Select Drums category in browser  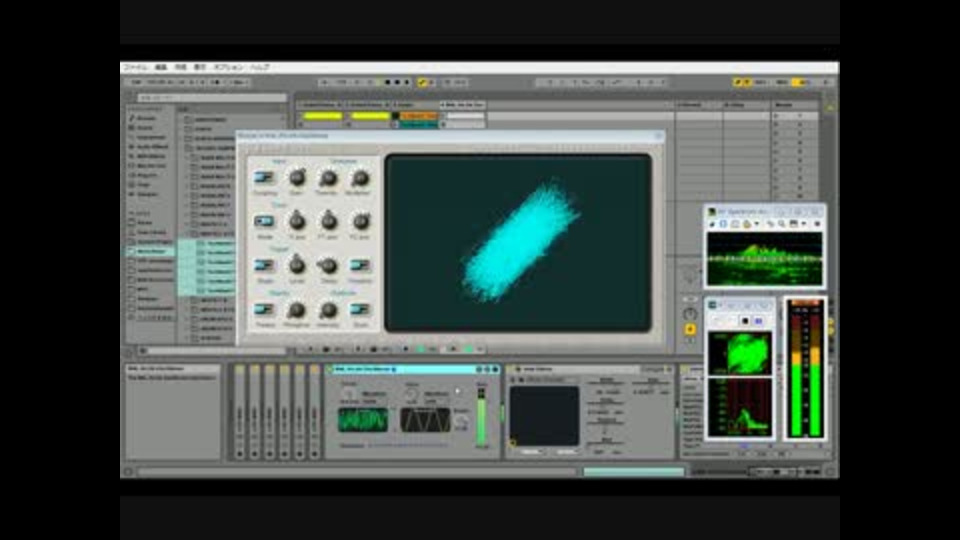145,127
